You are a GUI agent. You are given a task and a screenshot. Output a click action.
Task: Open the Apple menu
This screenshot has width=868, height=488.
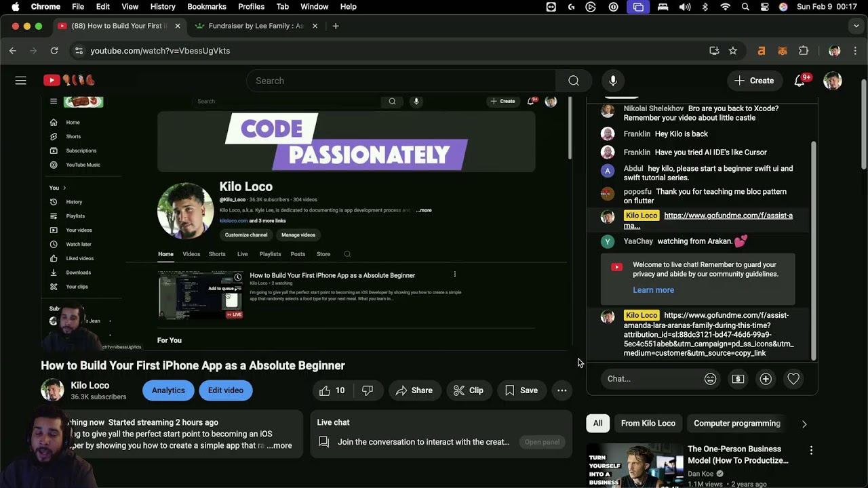click(16, 7)
